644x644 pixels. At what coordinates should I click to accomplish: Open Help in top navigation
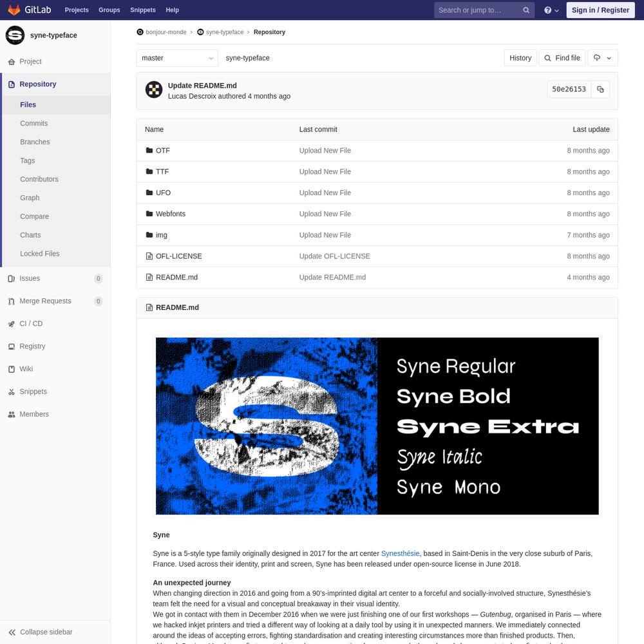(172, 10)
